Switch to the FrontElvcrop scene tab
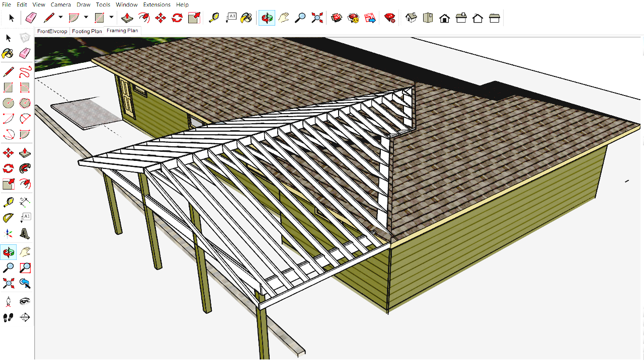 click(x=52, y=31)
